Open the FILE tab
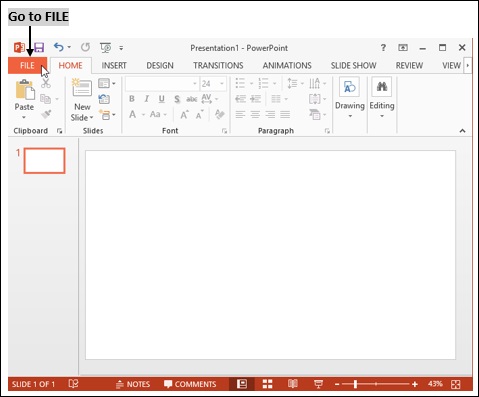The height and width of the screenshot is (397, 479). 27,65
